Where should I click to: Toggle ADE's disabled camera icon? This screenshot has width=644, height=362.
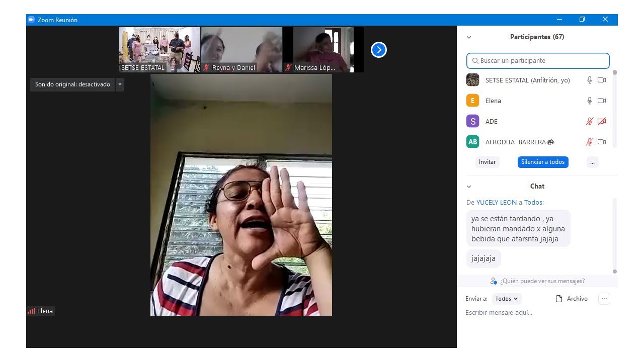[601, 121]
